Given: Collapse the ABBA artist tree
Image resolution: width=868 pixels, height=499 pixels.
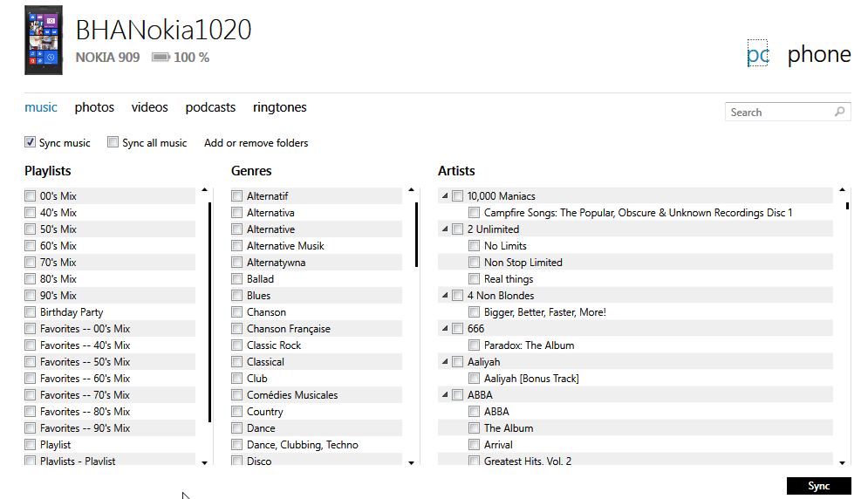Looking at the screenshot, I should 445,395.
